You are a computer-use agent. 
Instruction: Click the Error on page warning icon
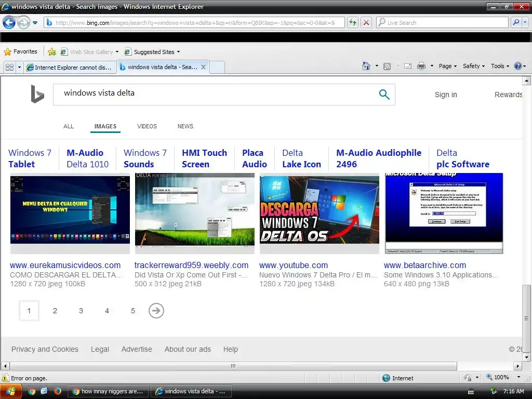pyautogui.click(x=5, y=378)
